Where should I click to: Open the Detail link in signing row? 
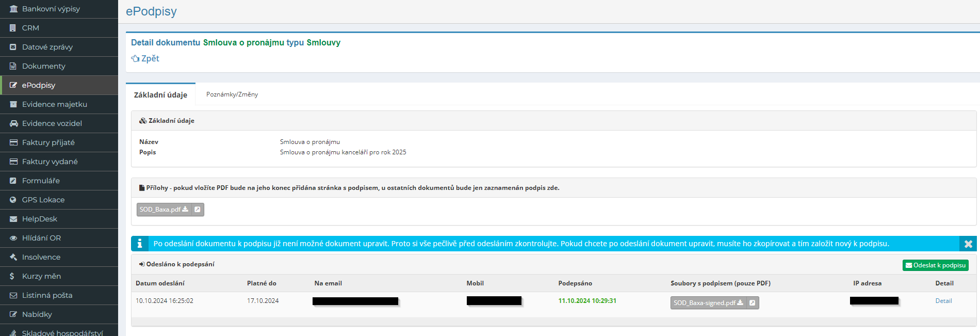[943, 301]
